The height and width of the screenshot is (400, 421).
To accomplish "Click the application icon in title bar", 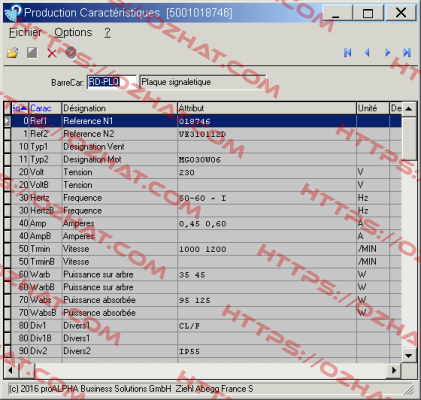I will click(x=13, y=13).
